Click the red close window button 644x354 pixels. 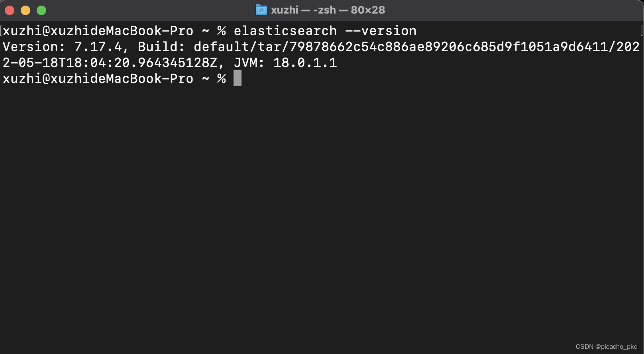click(10, 10)
